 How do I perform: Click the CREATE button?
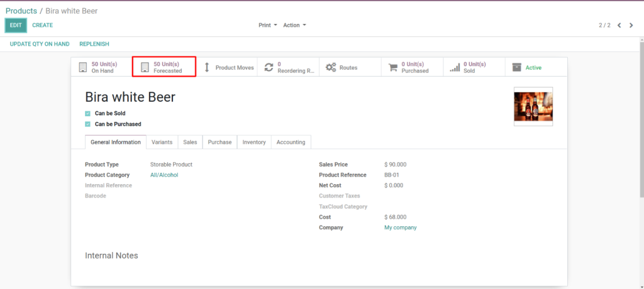(43, 26)
